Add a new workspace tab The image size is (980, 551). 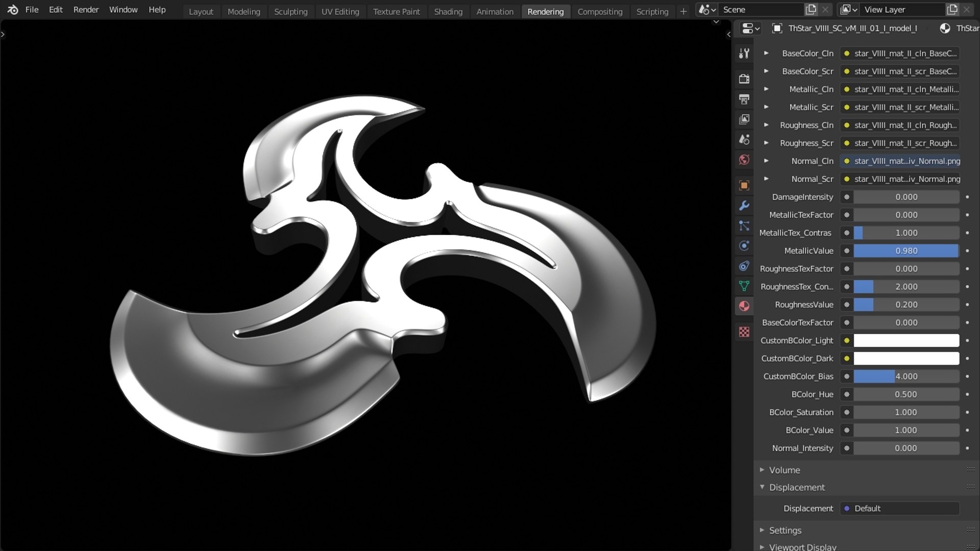683,11
